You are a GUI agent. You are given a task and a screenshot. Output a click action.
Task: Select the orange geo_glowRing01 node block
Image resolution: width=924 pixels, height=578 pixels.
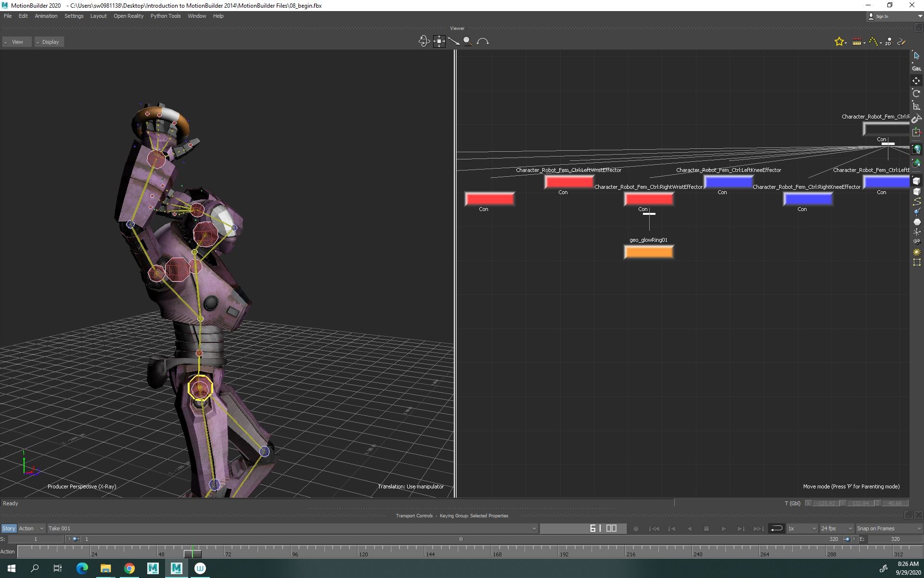tap(648, 251)
